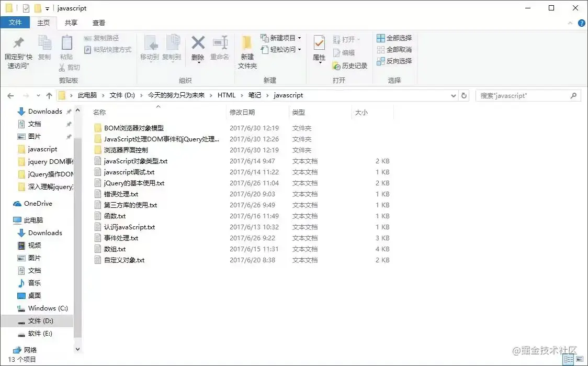
Task: Click the Properties checkmark icon in the title bar
Action: (26, 8)
